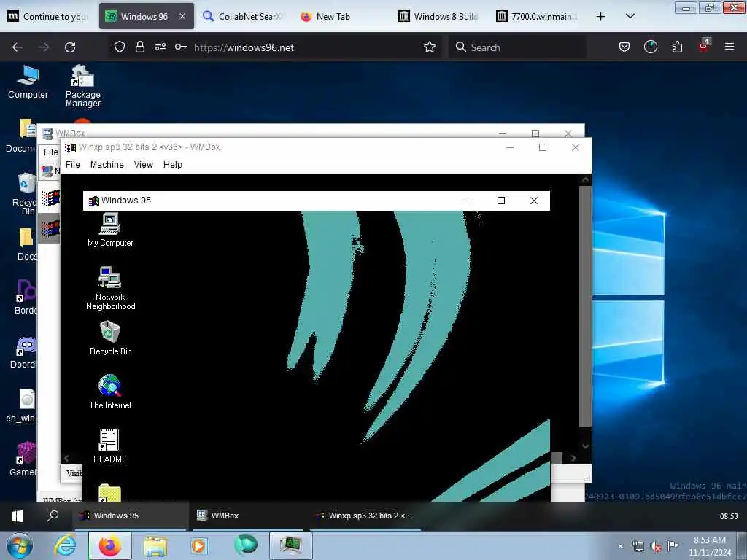This screenshot has width=747, height=560.
Task: Open Firefox from the Windows taskbar
Action: coord(110,545)
